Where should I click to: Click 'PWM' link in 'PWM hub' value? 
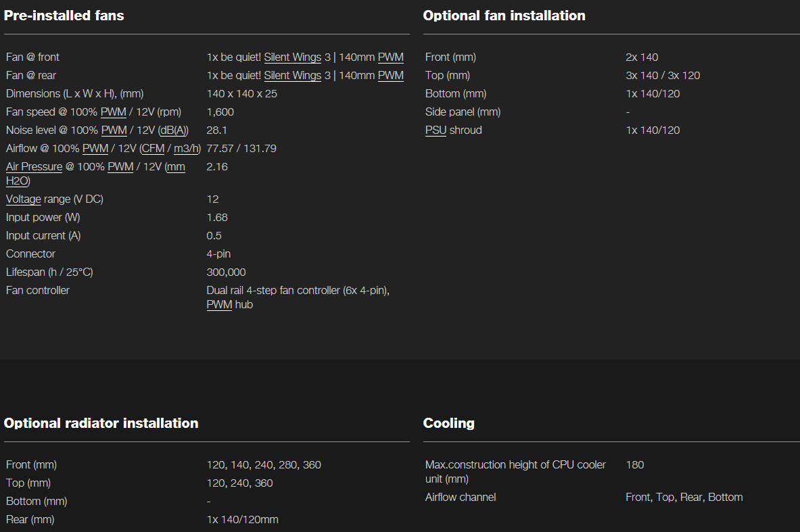(219, 305)
